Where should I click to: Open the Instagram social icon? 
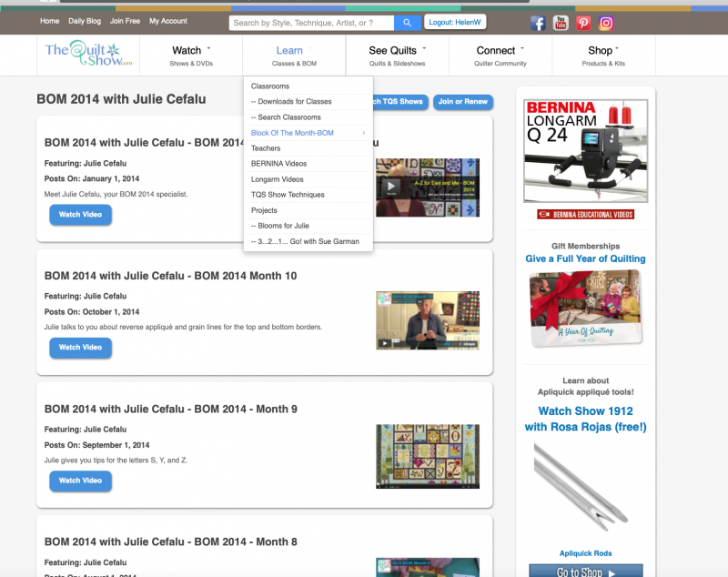(x=606, y=24)
